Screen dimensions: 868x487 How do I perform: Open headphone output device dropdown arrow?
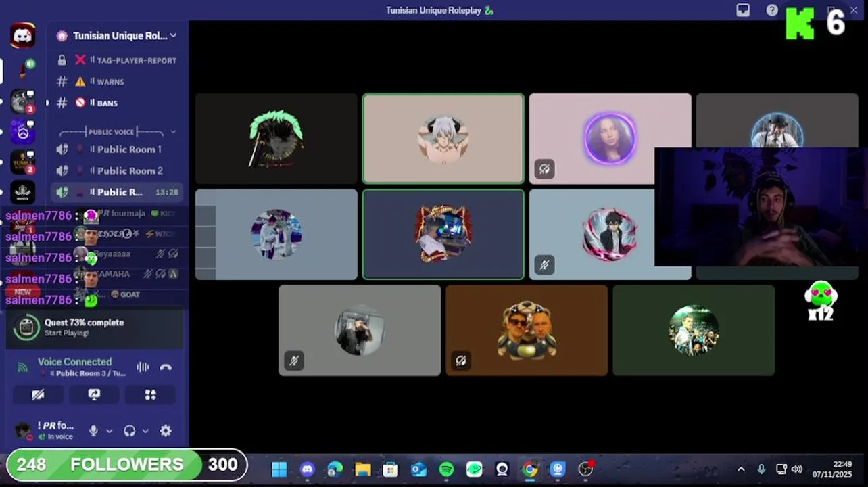tap(145, 431)
